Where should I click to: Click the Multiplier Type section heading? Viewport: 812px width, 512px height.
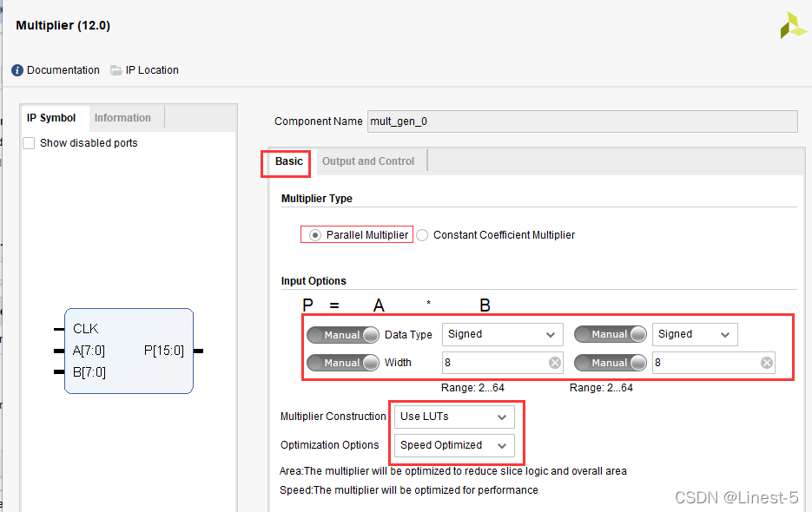pos(317,199)
